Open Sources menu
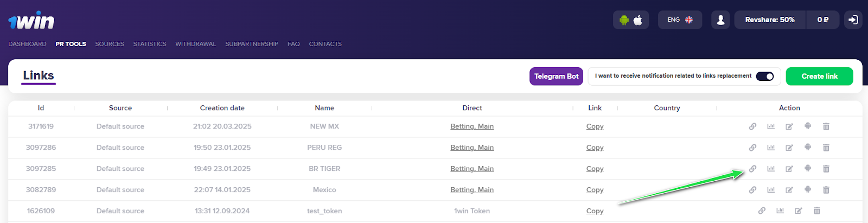The image size is (868, 223). click(x=110, y=44)
